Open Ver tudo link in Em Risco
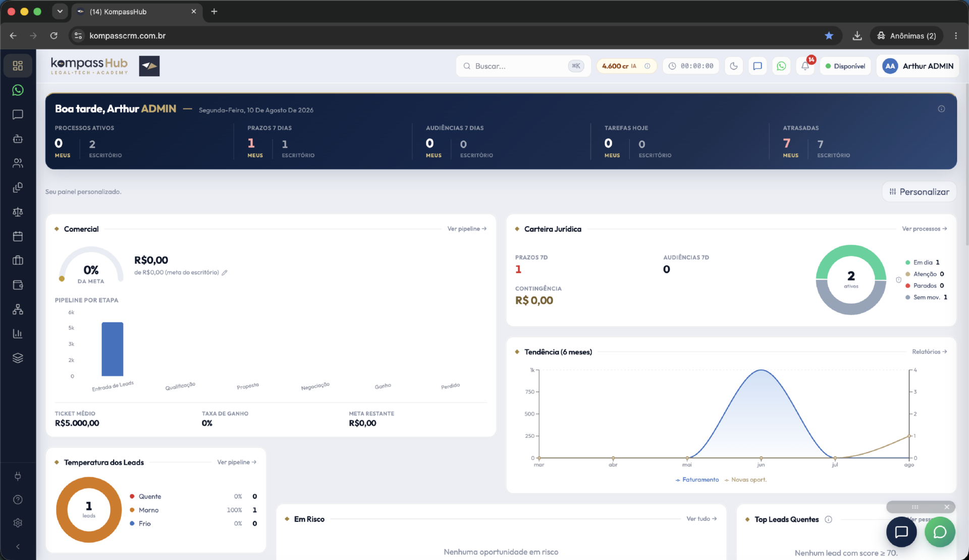Image resolution: width=969 pixels, height=560 pixels. point(702,519)
